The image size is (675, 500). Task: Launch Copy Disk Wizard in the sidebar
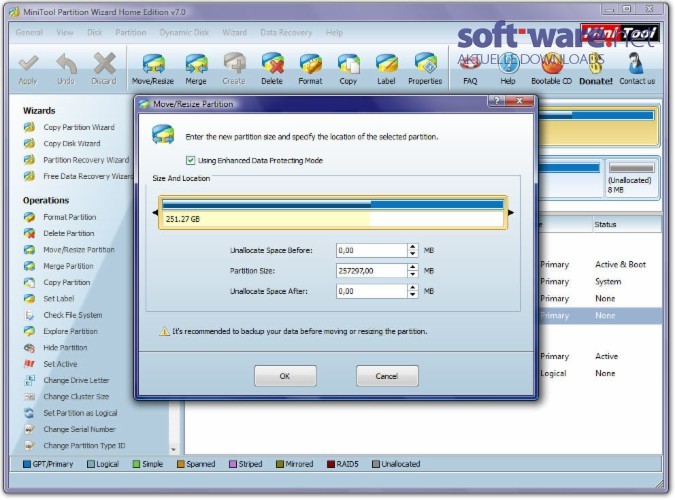point(62,143)
